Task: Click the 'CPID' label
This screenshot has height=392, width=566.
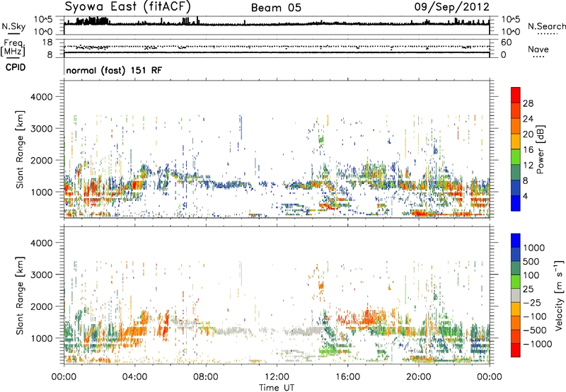Action: pyautogui.click(x=16, y=67)
